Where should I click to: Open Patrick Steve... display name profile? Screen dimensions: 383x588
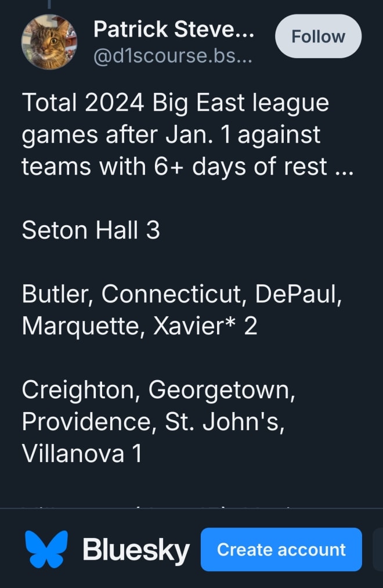174,29
